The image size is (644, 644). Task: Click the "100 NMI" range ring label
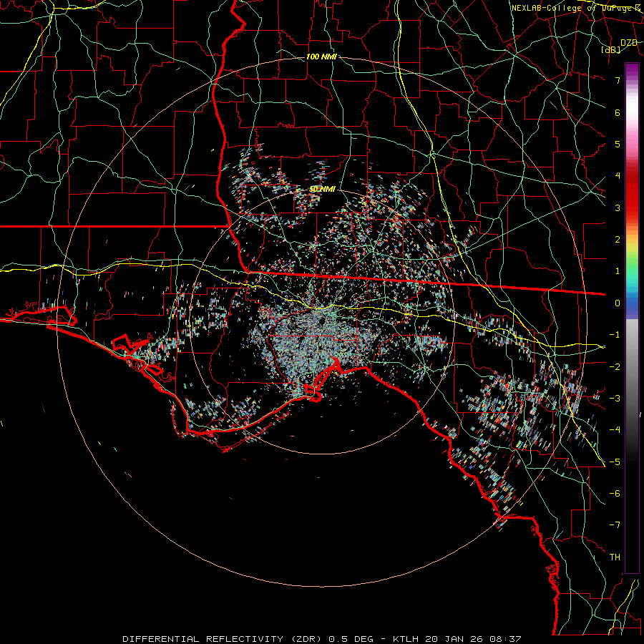tap(321, 57)
